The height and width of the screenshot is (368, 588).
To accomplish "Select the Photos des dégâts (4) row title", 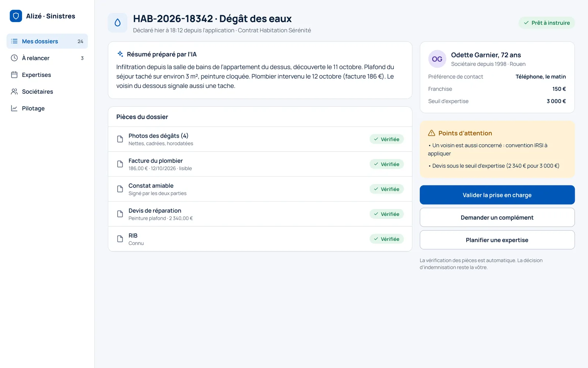I will coord(158,136).
